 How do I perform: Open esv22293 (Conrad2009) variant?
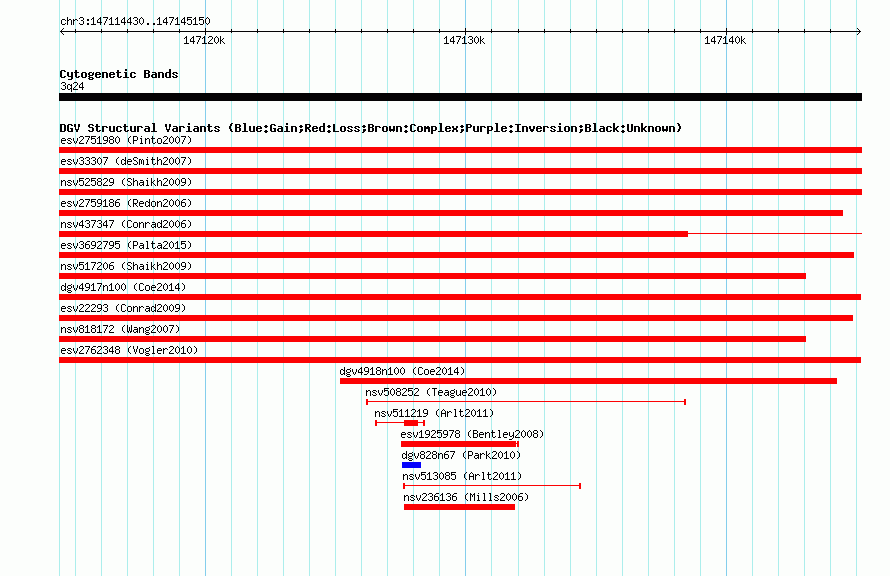tap(456, 318)
